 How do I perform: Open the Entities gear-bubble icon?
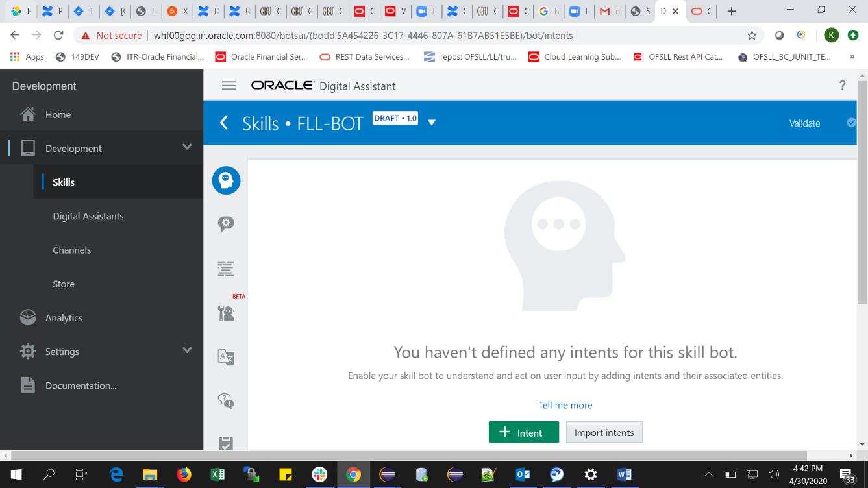(226, 224)
